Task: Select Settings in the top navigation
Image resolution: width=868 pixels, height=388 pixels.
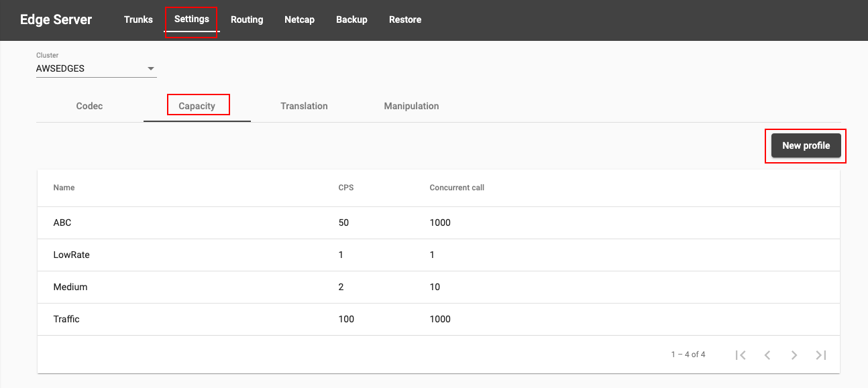Action: tap(192, 19)
